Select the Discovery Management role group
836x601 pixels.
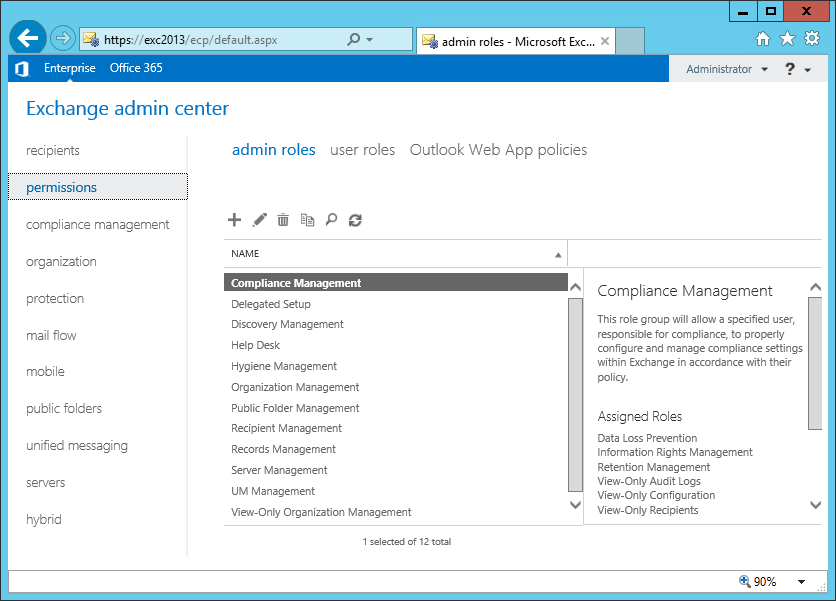click(396, 324)
